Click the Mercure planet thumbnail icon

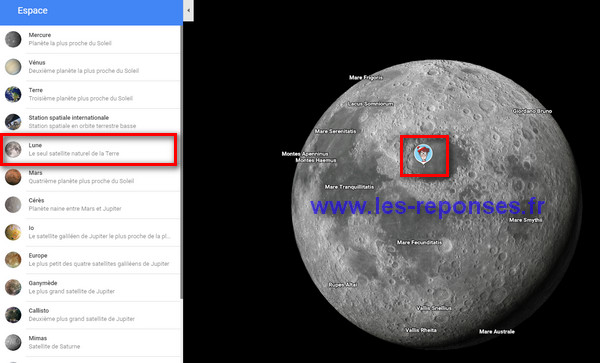point(13,39)
